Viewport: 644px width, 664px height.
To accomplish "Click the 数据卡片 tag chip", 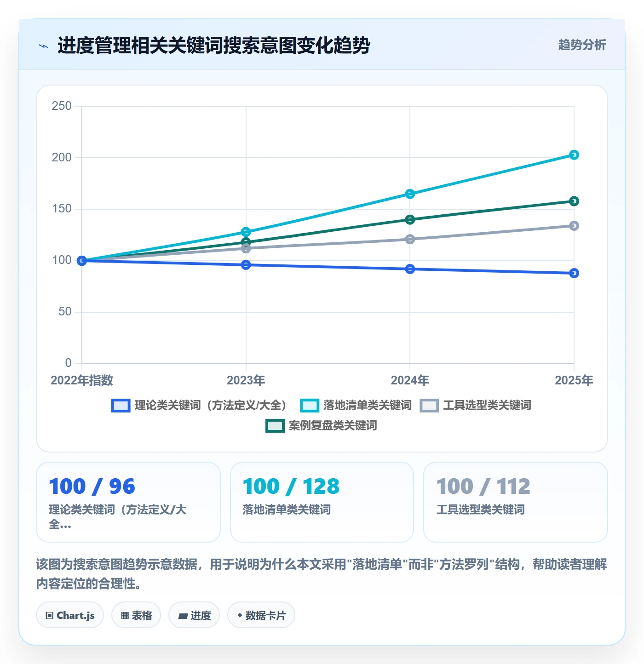I will coord(261,615).
